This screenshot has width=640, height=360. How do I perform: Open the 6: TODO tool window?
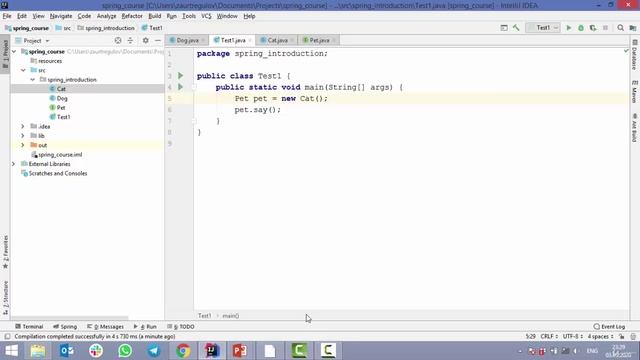[180, 327]
